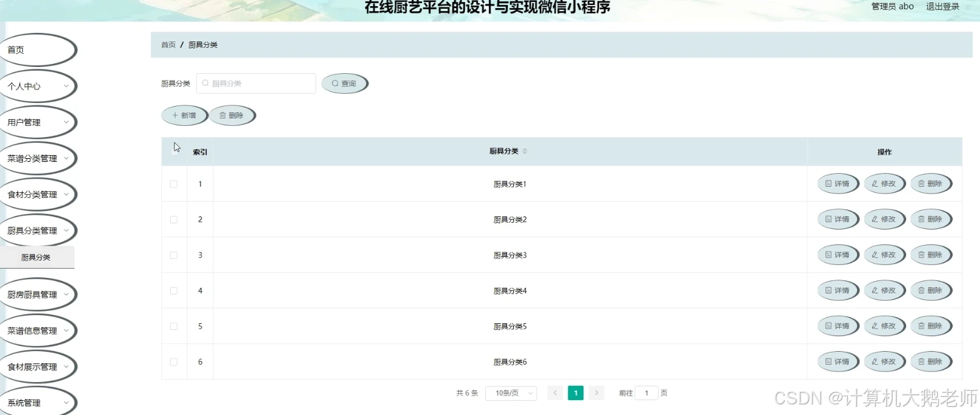Check the box for row 6
This screenshot has width=980, height=415.
pyautogui.click(x=174, y=362)
